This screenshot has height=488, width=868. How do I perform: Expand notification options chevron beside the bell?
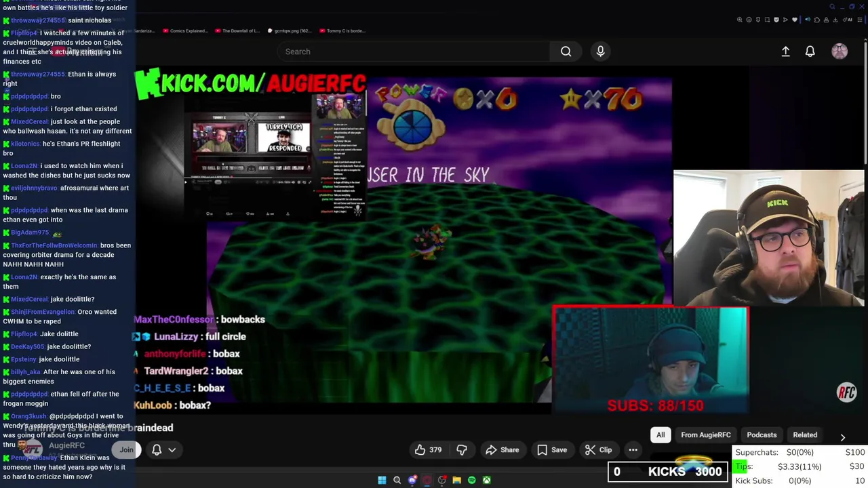pos(172,449)
